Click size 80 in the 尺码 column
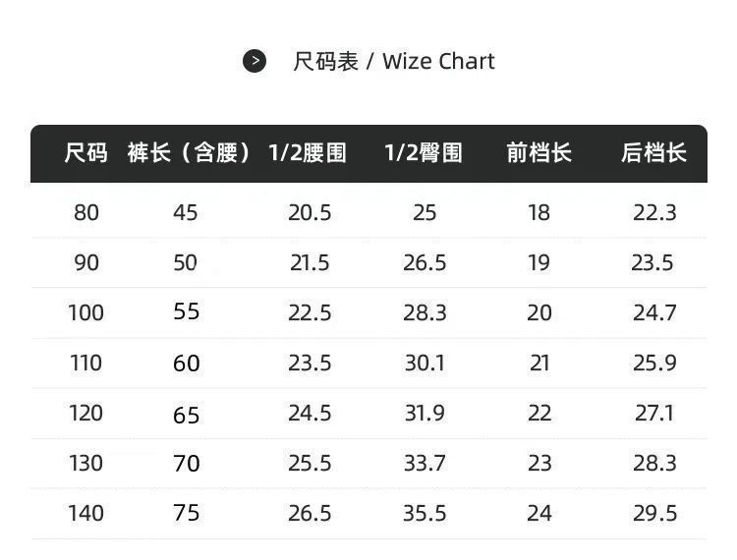737x560 pixels. click(x=86, y=212)
